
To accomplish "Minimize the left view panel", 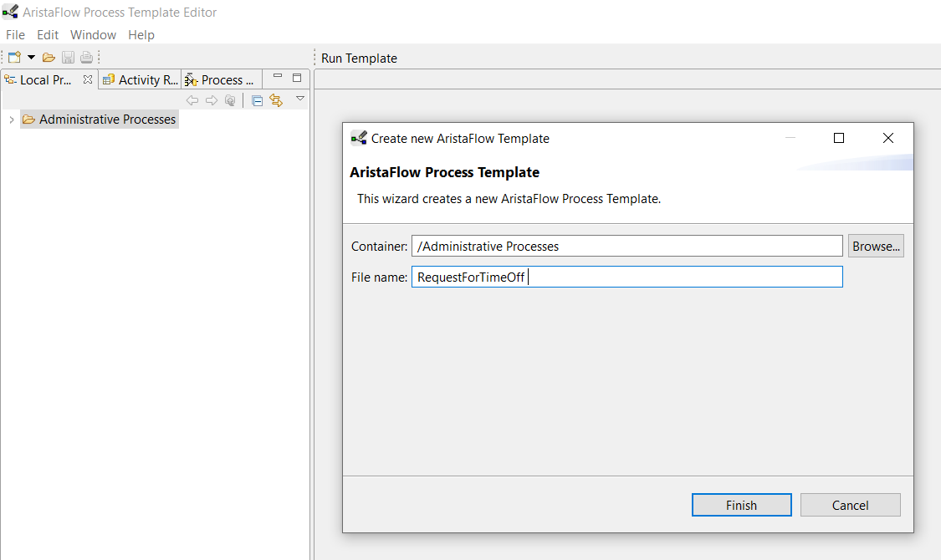I will click(277, 76).
